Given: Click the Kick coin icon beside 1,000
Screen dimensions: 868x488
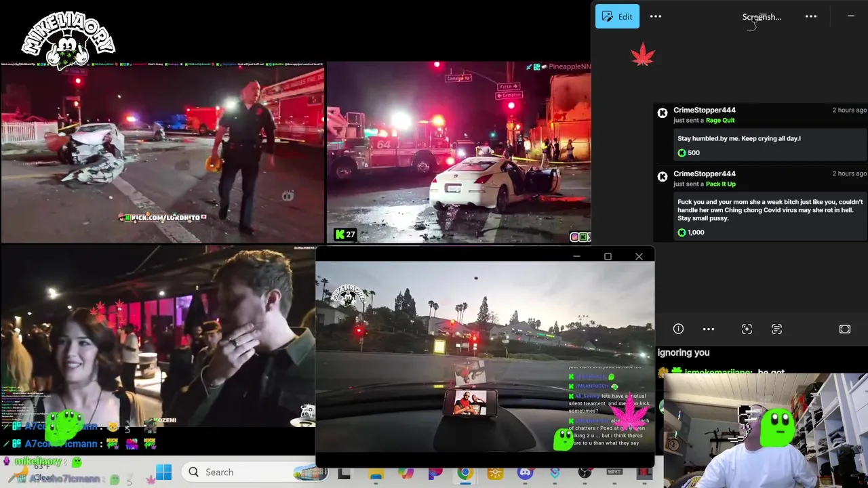Looking at the screenshot, I should click(682, 232).
